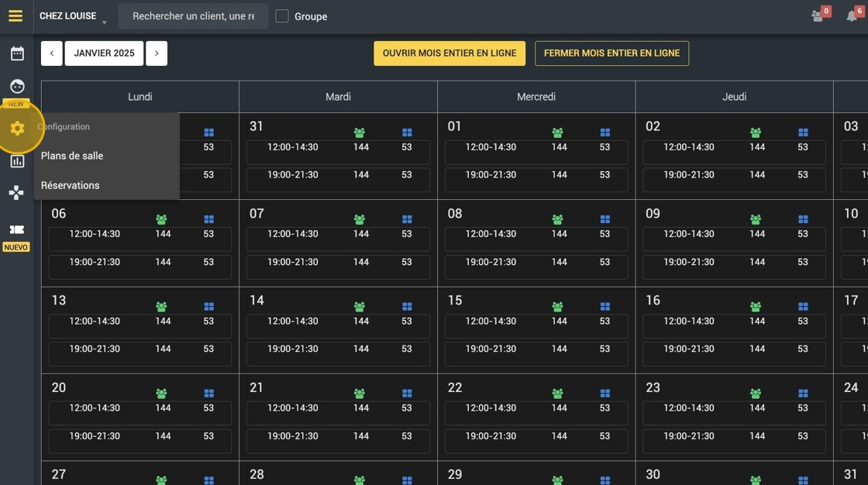This screenshot has height=485, width=868.
Task: Open the 19:00-21:30 service on day 20
Action: [140, 440]
